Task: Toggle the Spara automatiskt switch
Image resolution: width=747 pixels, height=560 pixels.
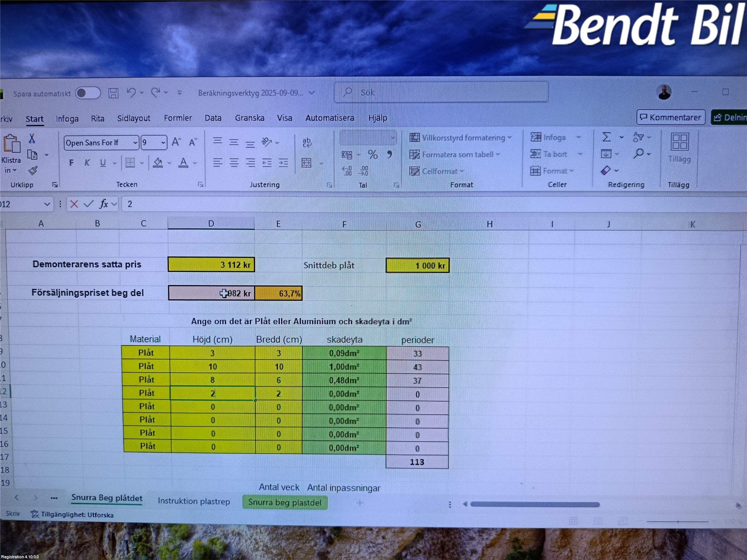Action: 88,93
